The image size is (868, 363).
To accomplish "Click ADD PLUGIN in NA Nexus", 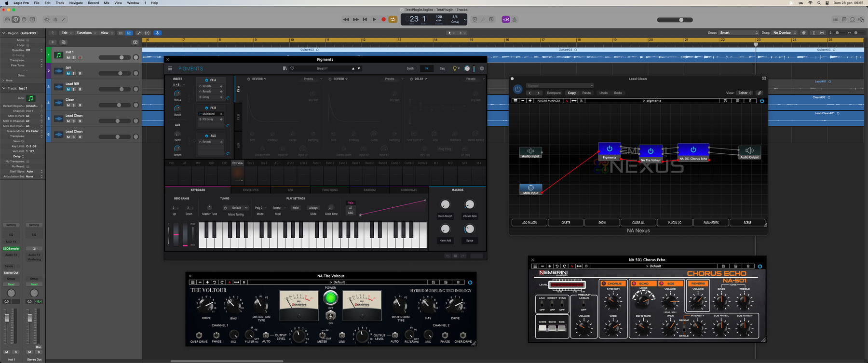I will (x=529, y=223).
